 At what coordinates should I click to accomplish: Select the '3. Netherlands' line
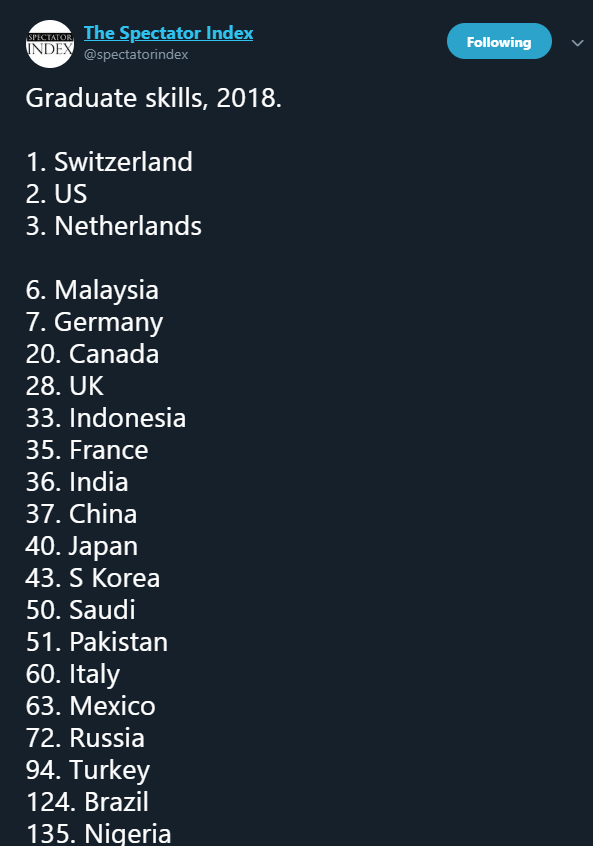pyautogui.click(x=113, y=226)
